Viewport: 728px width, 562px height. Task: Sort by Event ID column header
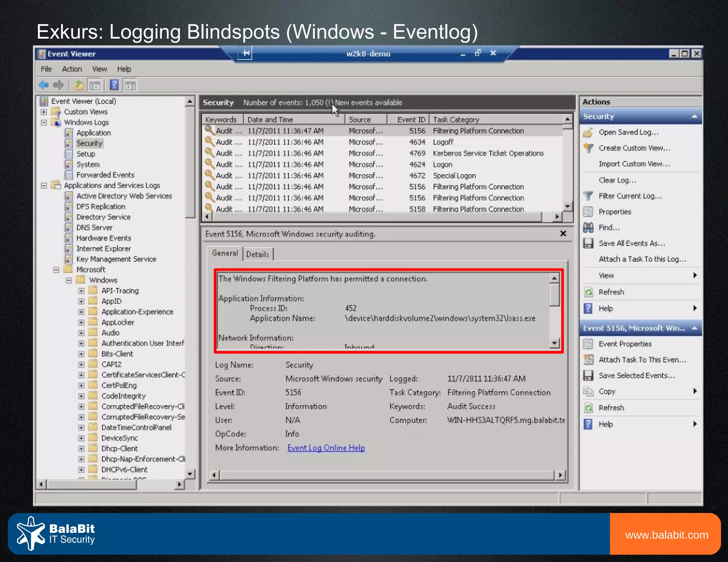(408, 119)
